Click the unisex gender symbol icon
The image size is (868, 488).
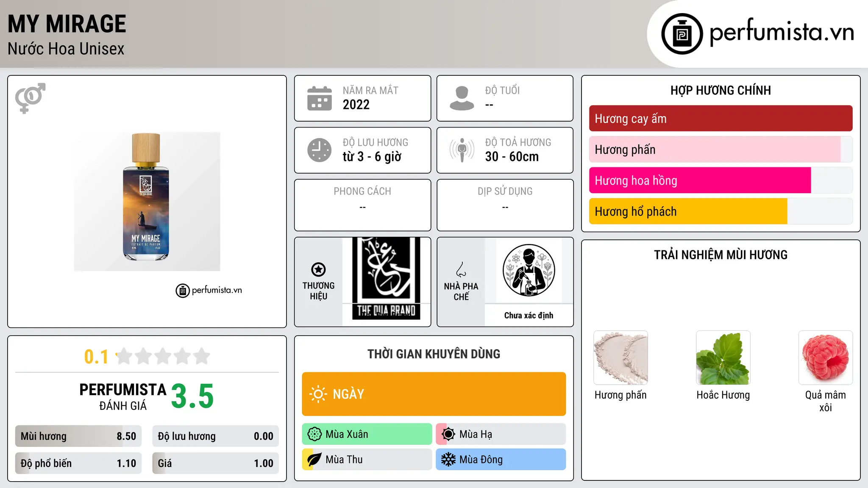[x=30, y=98]
